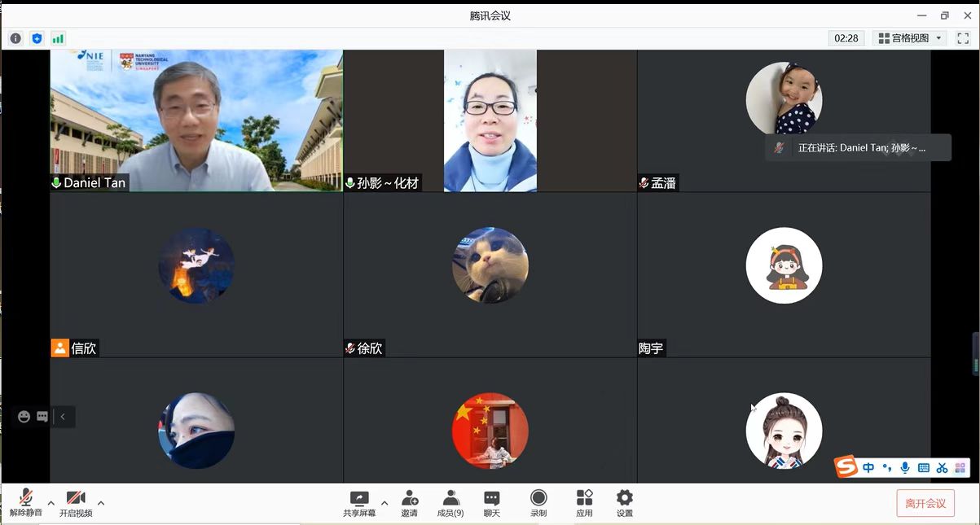Check the green network signal icon

(x=58, y=38)
